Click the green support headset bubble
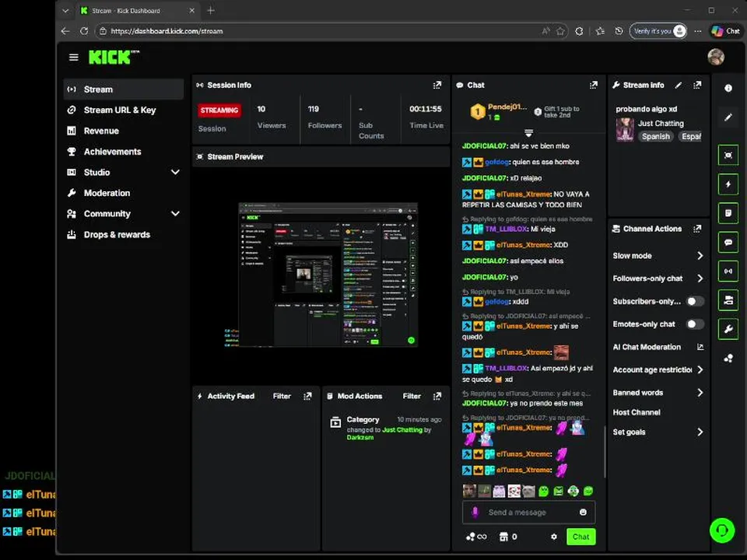This screenshot has height=560, width=747. click(722, 530)
